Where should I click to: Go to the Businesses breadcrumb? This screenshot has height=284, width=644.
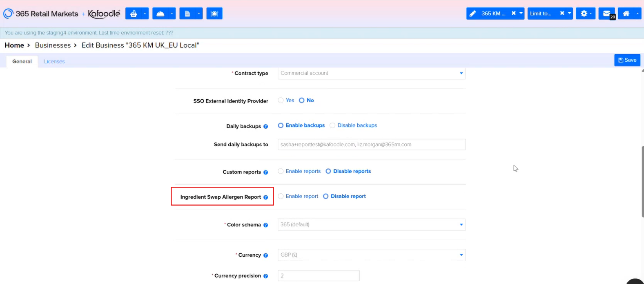(x=53, y=45)
